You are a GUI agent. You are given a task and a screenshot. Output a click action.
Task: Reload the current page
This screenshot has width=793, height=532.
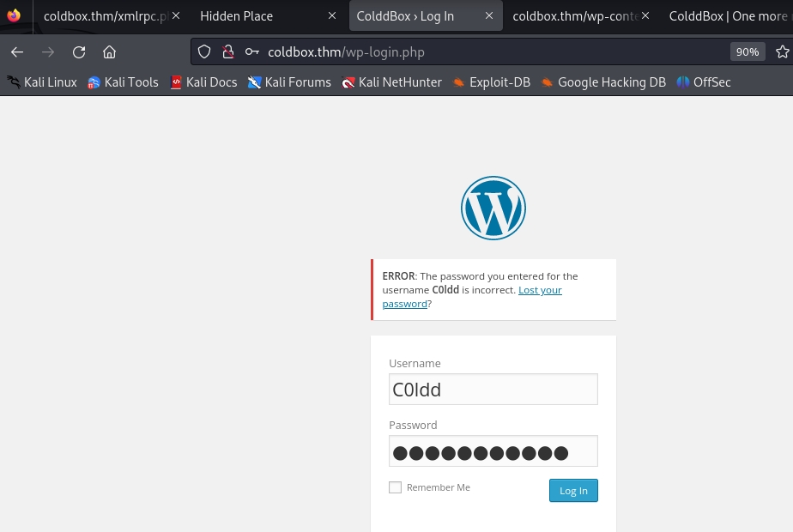(79, 52)
